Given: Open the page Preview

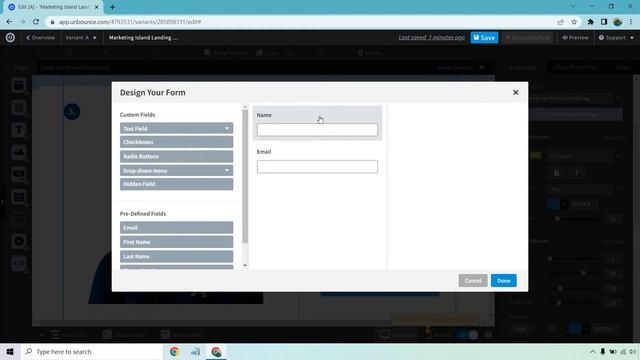Looking at the screenshot, I should tap(575, 38).
